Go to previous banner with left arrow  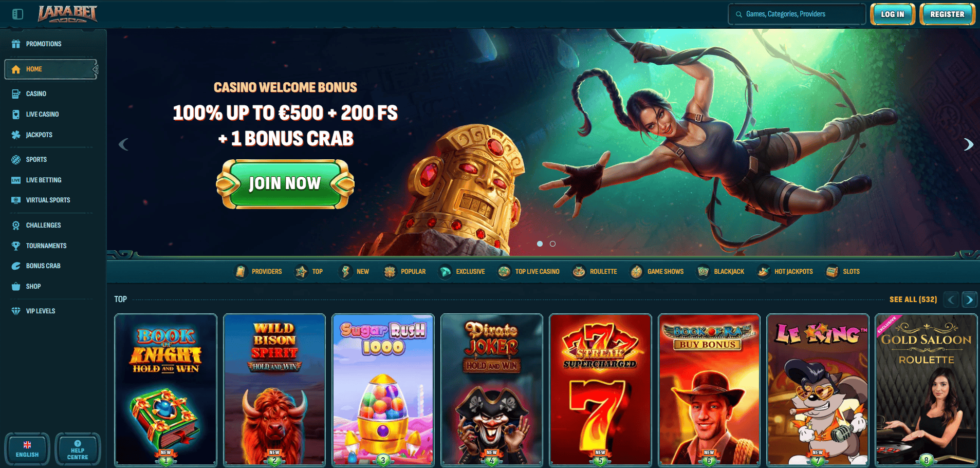pos(123,144)
